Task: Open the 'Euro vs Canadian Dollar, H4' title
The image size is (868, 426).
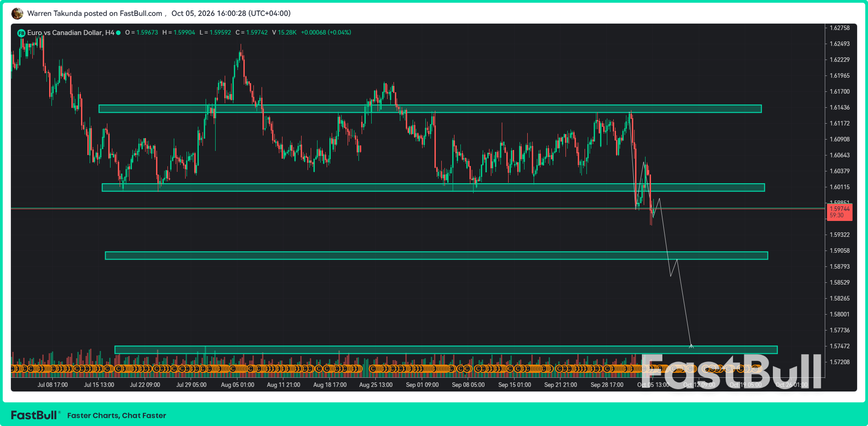Action: tap(71, 33)
